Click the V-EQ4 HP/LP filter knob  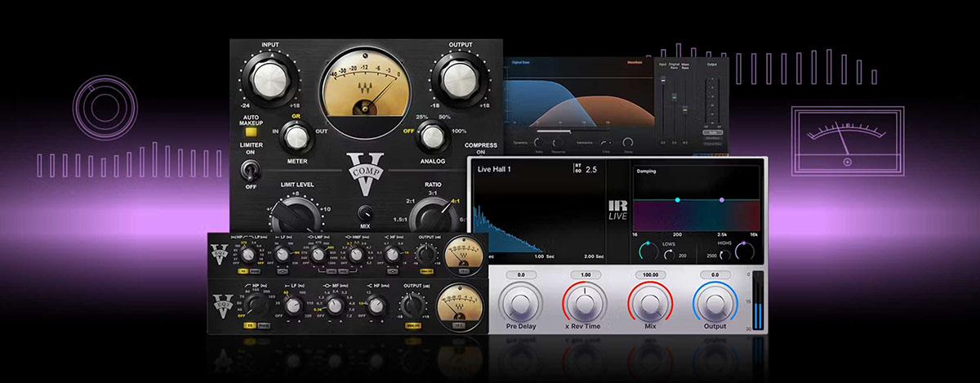click(x=247, y=254)
